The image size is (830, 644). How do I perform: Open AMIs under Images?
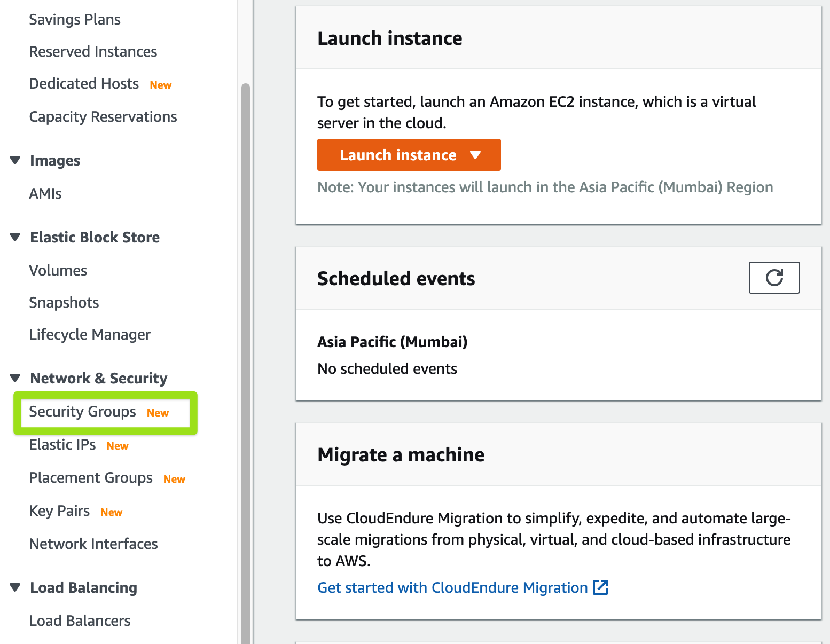45,194
